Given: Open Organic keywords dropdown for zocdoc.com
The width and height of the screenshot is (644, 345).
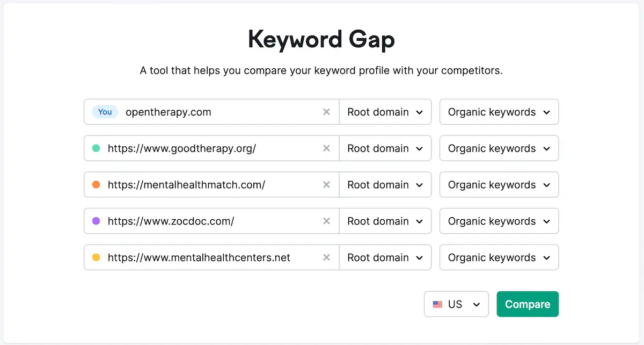Looking at the screenshot, I should coord(499,221).
